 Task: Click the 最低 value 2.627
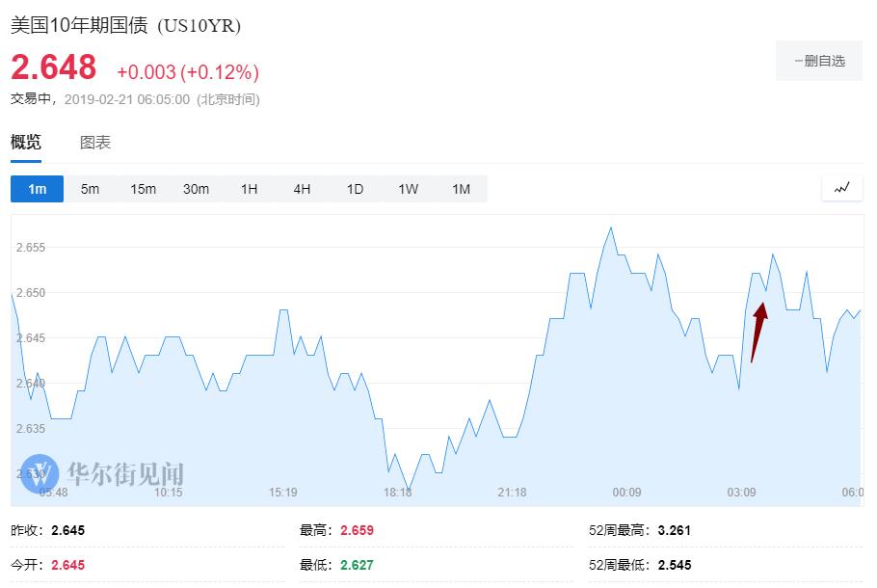357,565
